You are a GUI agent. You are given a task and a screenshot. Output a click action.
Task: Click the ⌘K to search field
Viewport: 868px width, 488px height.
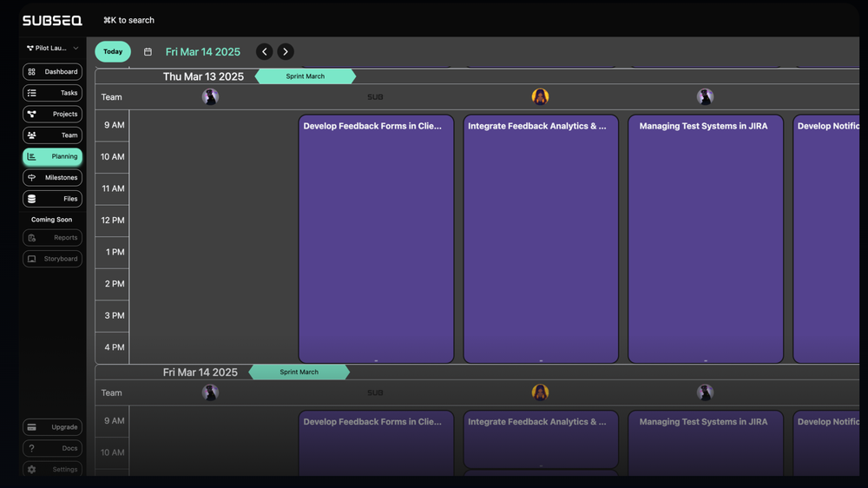(x=128, y=20)
